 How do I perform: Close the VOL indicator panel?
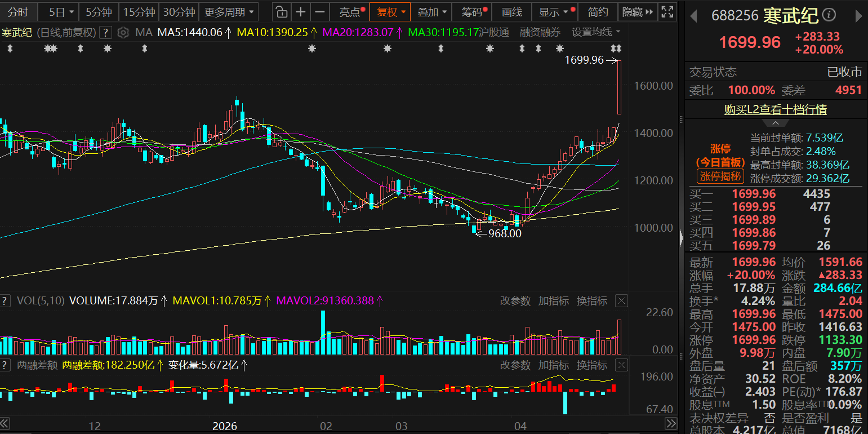pos(621,301)
